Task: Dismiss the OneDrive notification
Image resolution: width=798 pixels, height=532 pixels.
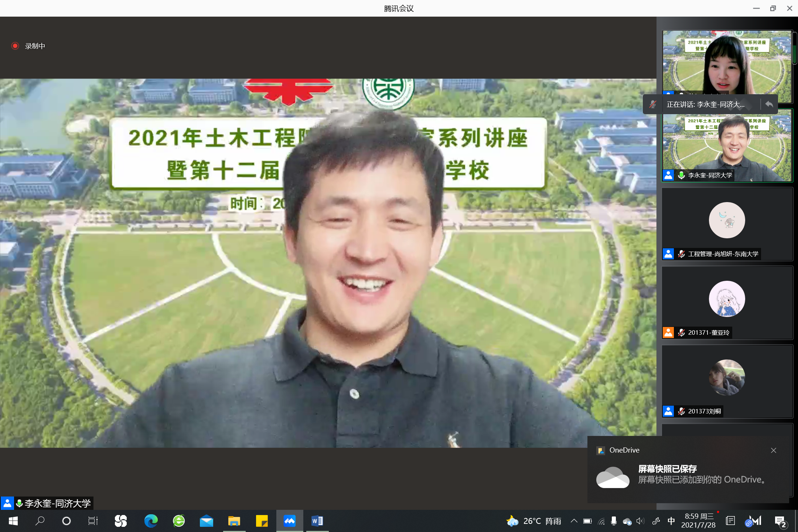Action: pyautogui.click(x=773, y=450)
